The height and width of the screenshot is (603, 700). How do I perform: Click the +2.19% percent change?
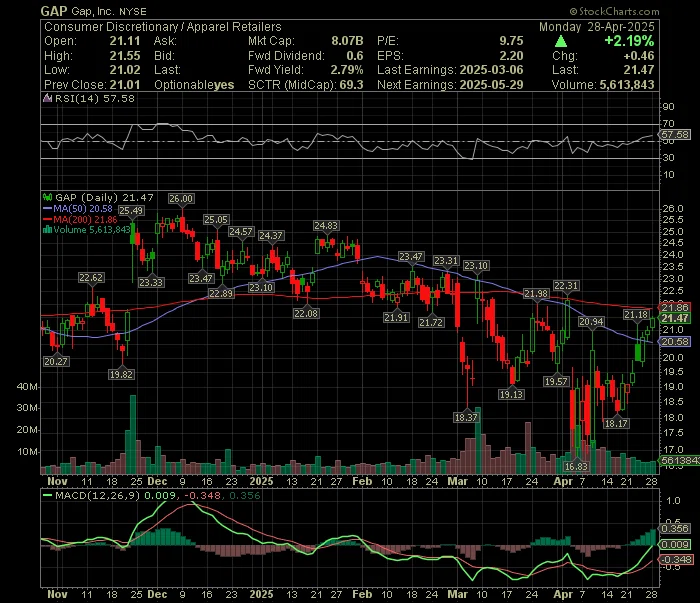point(629,41)
